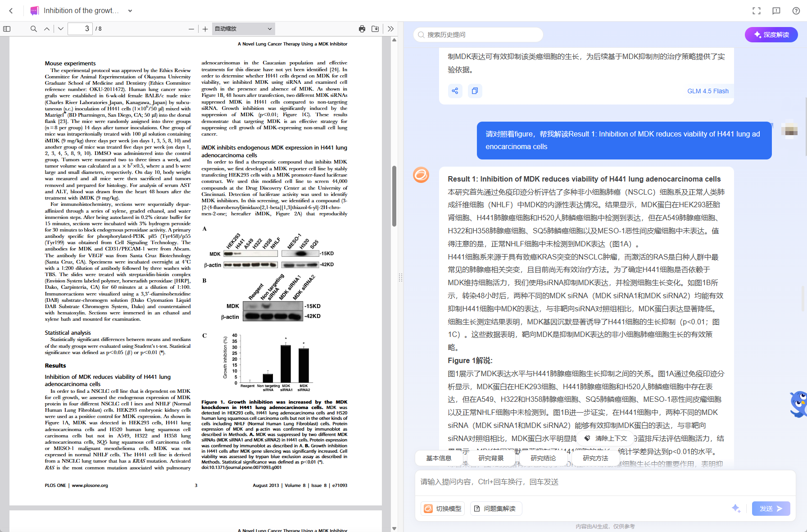This screenshot has width=807, height=532.
Task: Click the orange AI assistant avatar
Action: (421, 175)
